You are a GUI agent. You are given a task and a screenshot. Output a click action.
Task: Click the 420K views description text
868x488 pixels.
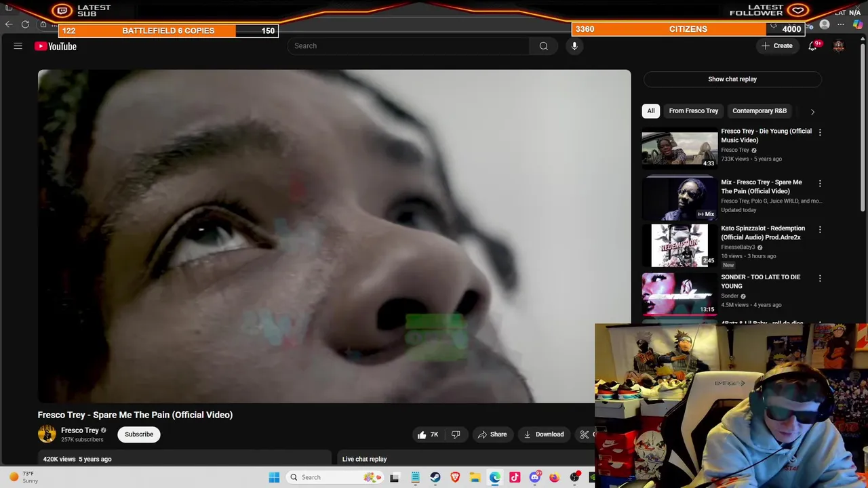pyautogui.click(x=77, y=459)
